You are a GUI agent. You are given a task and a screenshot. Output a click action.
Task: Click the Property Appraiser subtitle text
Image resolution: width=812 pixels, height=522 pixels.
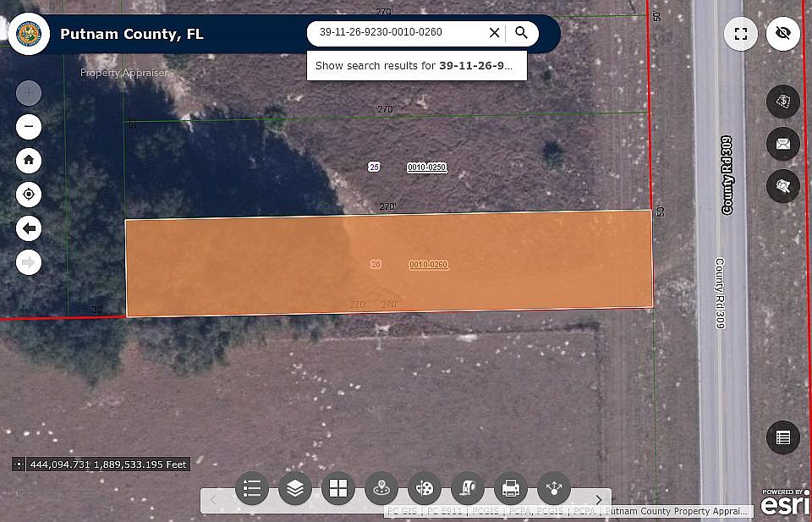(x=123, y=73)
